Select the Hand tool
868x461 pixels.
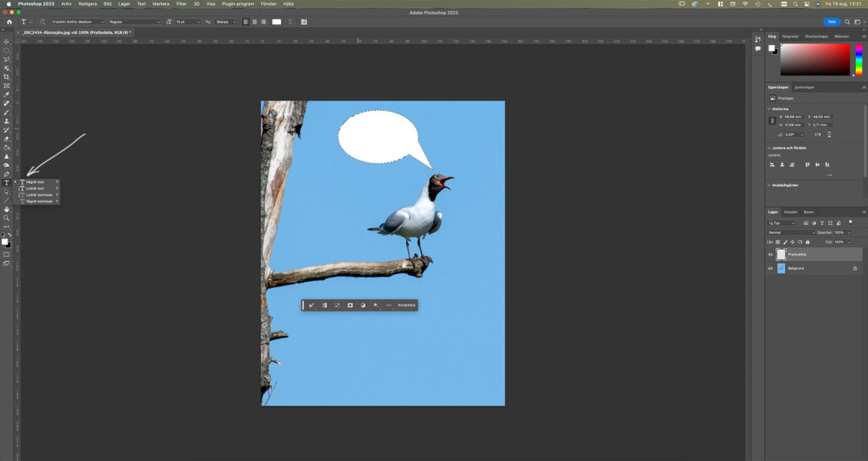click(6, 209)
